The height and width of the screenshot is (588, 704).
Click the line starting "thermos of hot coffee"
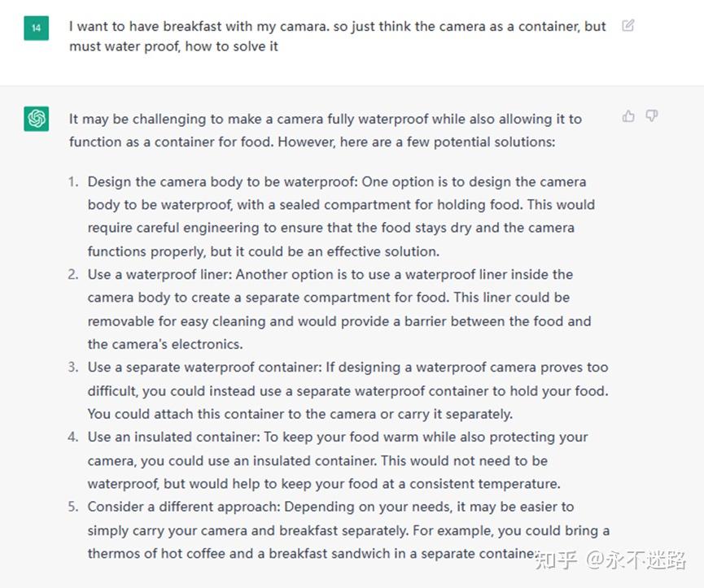tap(311, 554)
